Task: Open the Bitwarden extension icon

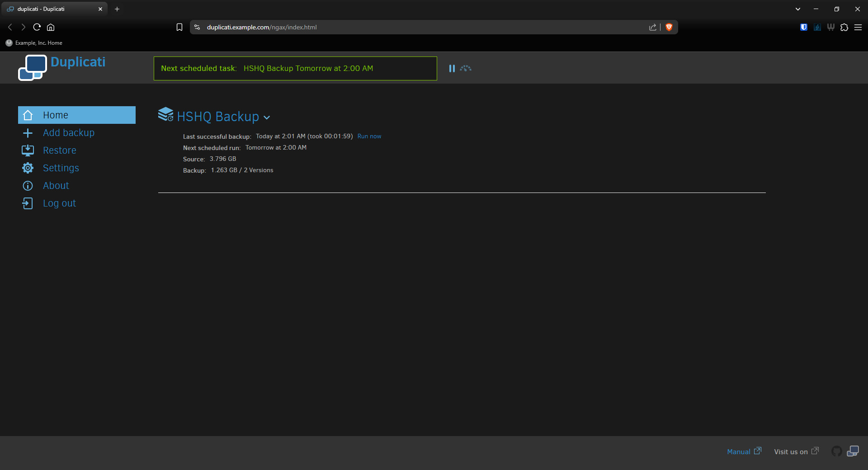Action: pos(803,27)
